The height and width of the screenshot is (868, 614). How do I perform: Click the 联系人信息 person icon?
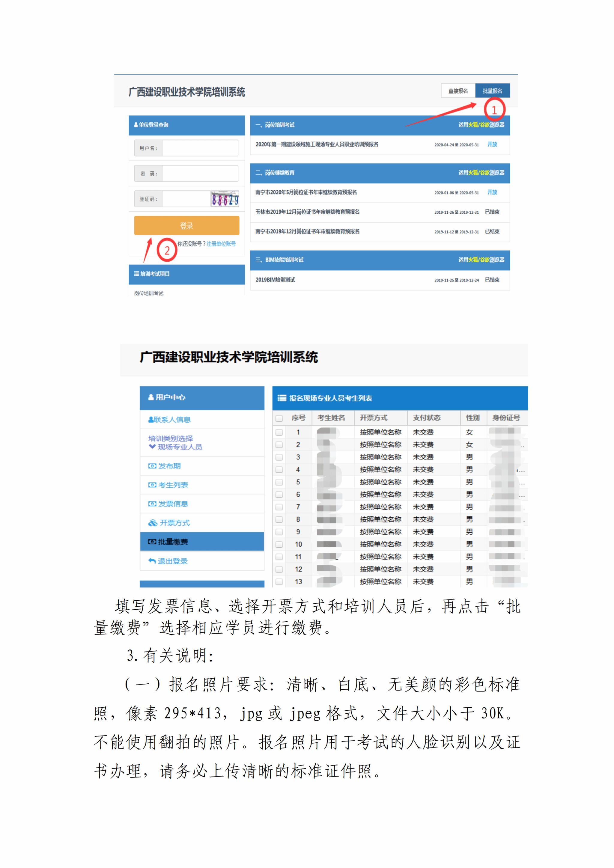coord(151,419)
